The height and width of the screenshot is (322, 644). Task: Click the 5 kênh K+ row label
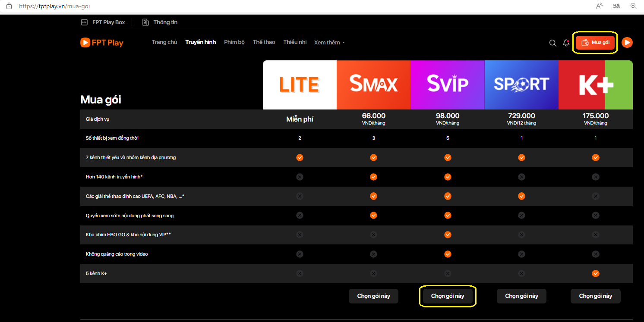pyautogui.click(x=96, y=273)
